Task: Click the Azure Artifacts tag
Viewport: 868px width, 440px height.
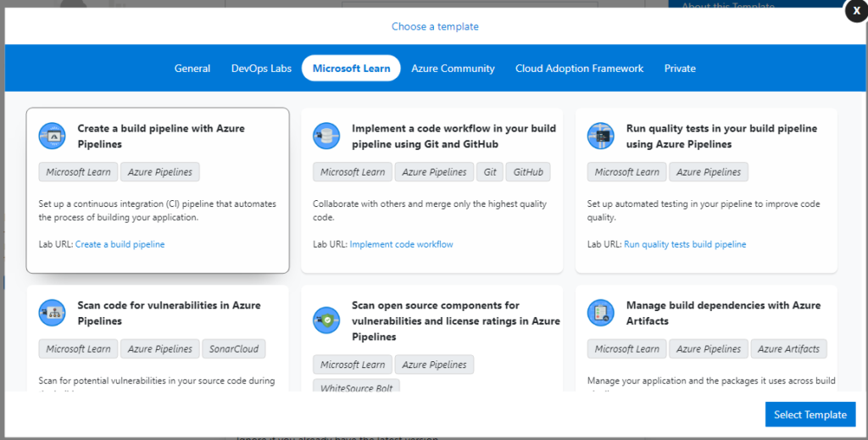Action: [788, 349]
